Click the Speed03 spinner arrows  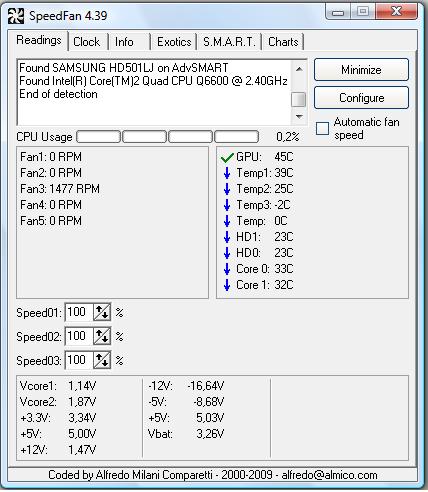click(x=102, y=360)
